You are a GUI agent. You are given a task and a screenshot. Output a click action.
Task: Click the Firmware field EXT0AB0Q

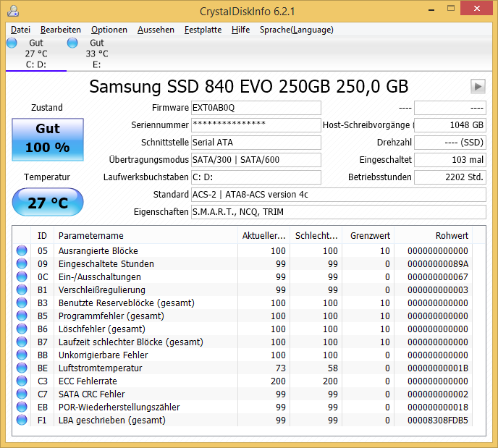[x=256, y=108]
